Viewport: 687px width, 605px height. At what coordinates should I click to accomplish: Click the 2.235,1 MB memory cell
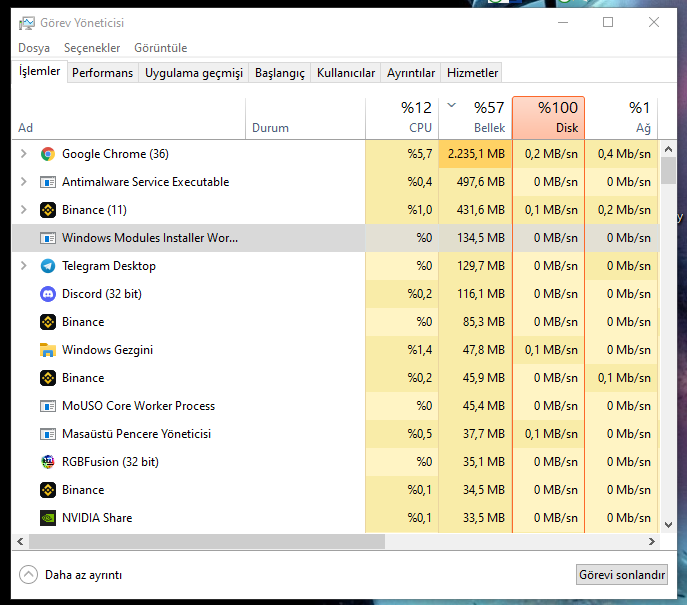(x=475, y=154)
